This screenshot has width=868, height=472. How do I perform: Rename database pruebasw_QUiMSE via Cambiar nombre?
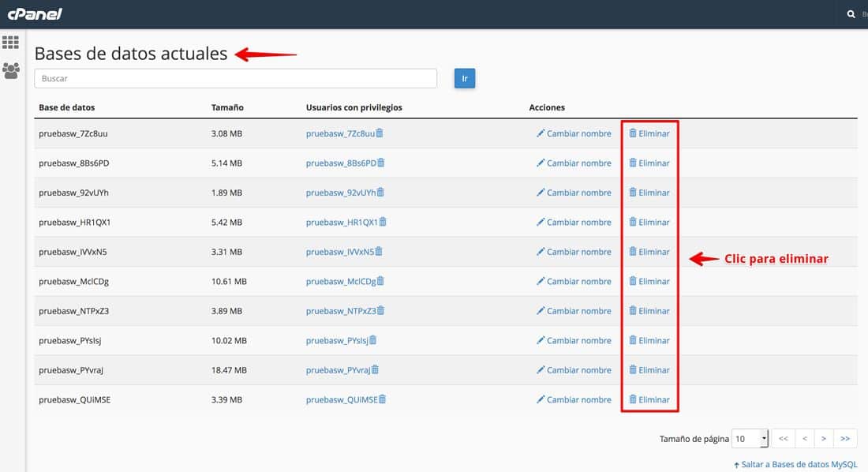pyautogui.click(x=574, y=399)
